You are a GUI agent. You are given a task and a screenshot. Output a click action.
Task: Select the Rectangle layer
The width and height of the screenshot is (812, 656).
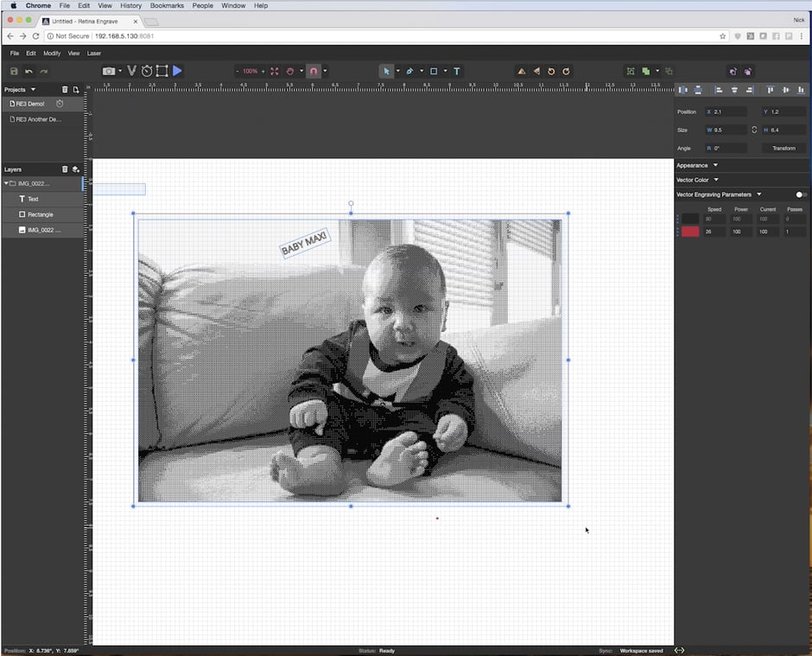(x=40, y=214)
